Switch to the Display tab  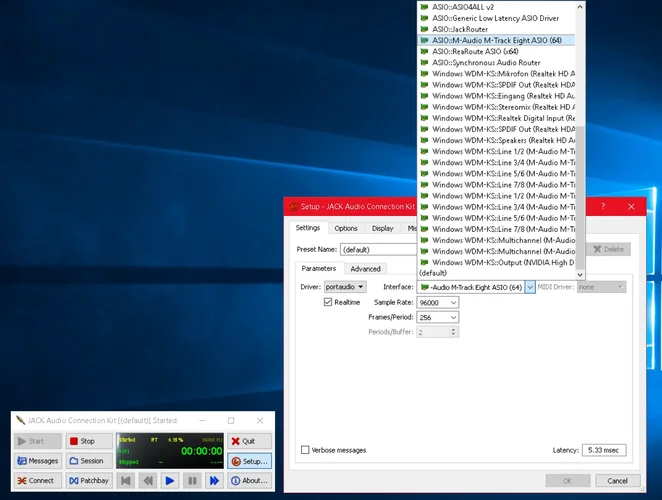[x=383, y=228]
